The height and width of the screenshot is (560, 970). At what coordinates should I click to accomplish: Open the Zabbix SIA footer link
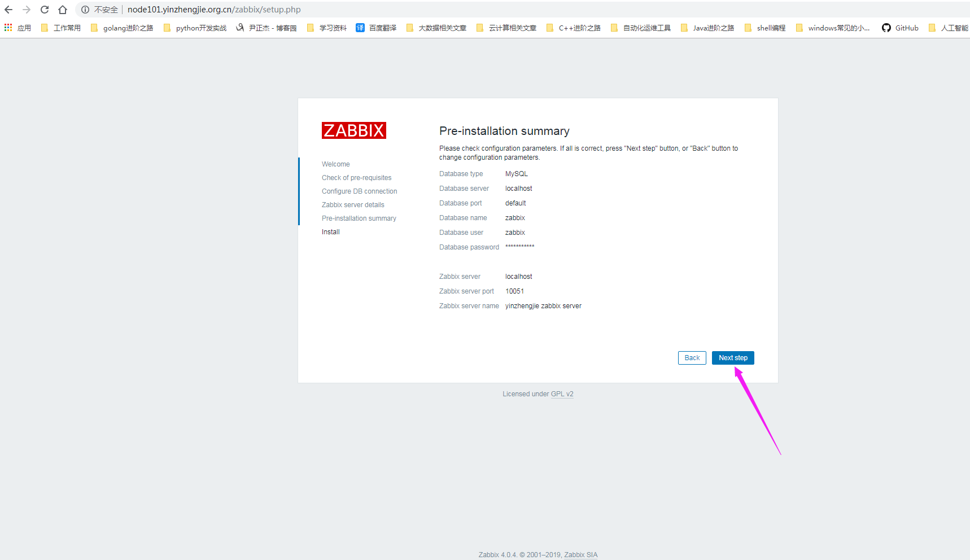click(x=580, y=555)
